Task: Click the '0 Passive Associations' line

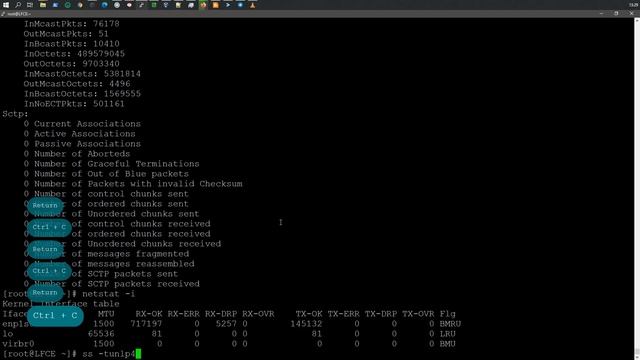Action: [x=82, y=144]
